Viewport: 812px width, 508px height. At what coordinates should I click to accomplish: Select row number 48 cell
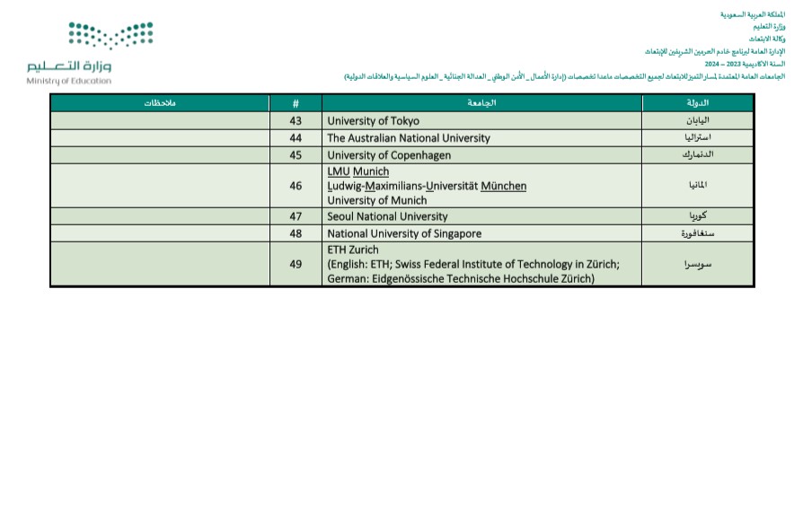pyautogui.click(x=296, y=233)
